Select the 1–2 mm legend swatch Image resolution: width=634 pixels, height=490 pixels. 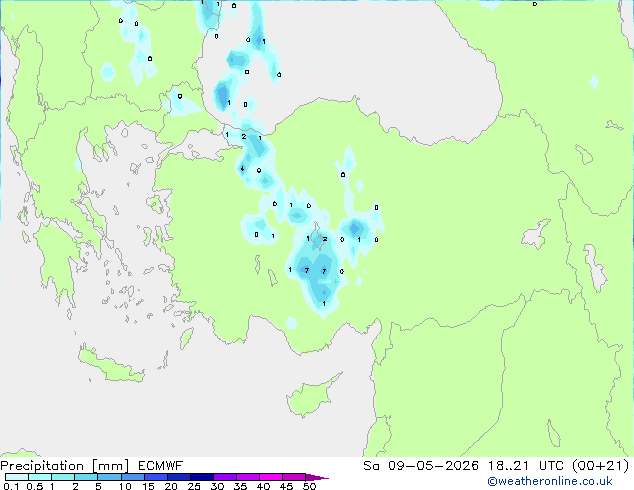(x=63, y=477)
